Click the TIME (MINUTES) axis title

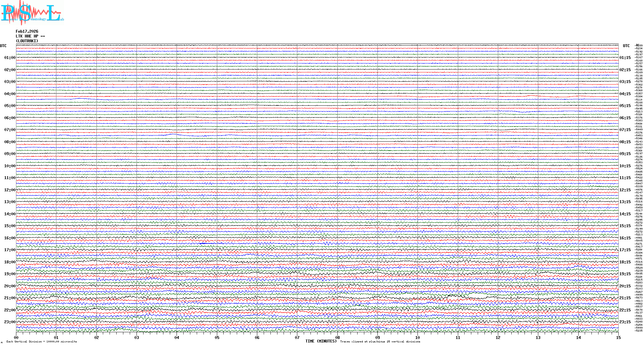[x=321, y=341]
